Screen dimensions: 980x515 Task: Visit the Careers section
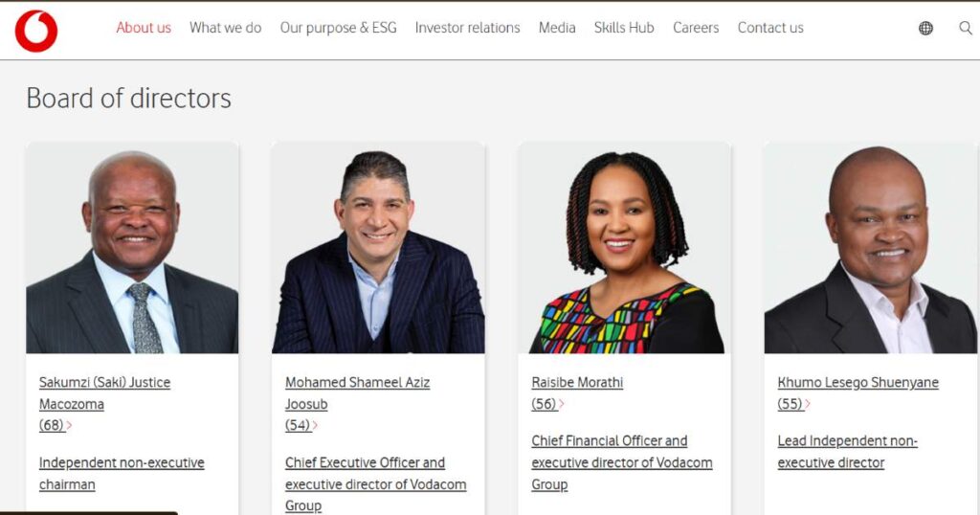pyautogui.click(x=696, y=28)
